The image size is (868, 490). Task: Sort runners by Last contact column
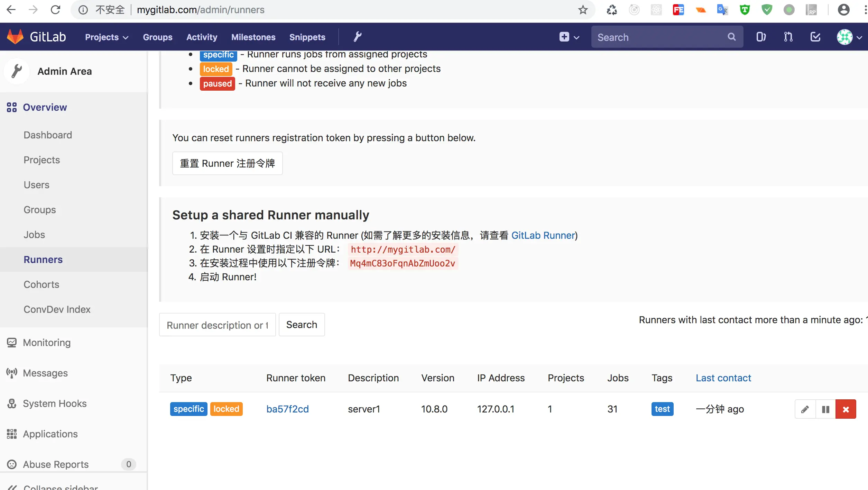pyautogui.click(x=723, y=378)
